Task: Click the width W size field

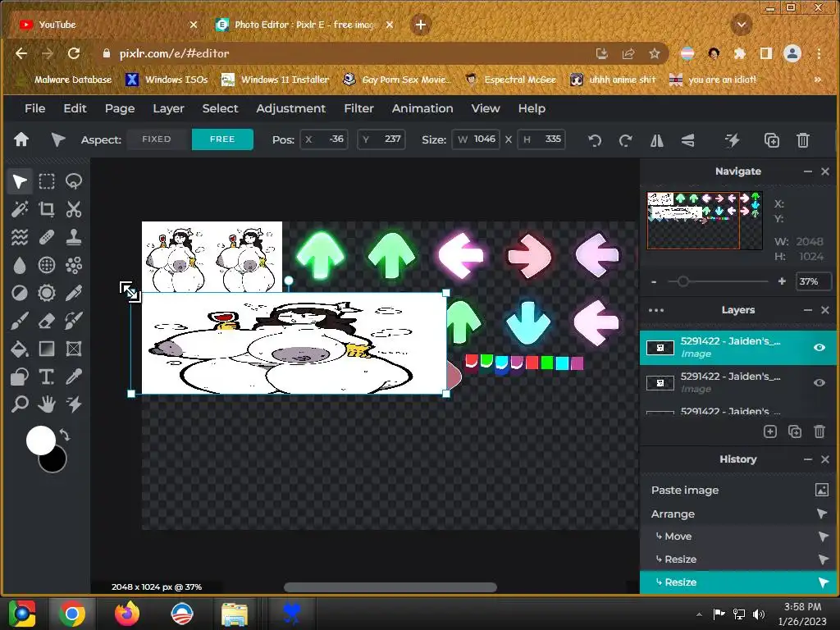Action: (x=477, y=139)
